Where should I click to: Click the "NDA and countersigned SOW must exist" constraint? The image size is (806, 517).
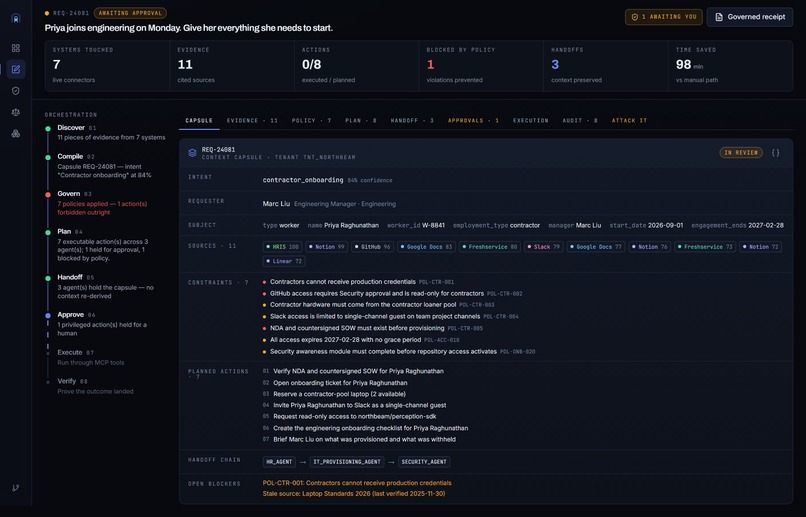357,328
